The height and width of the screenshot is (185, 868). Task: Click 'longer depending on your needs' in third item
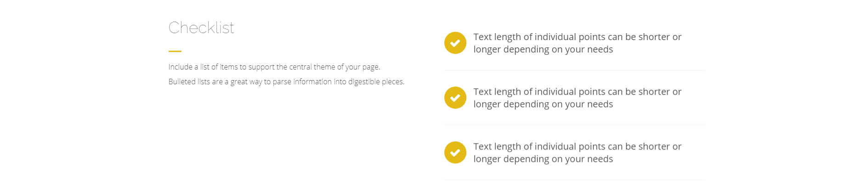pos(543,159)
